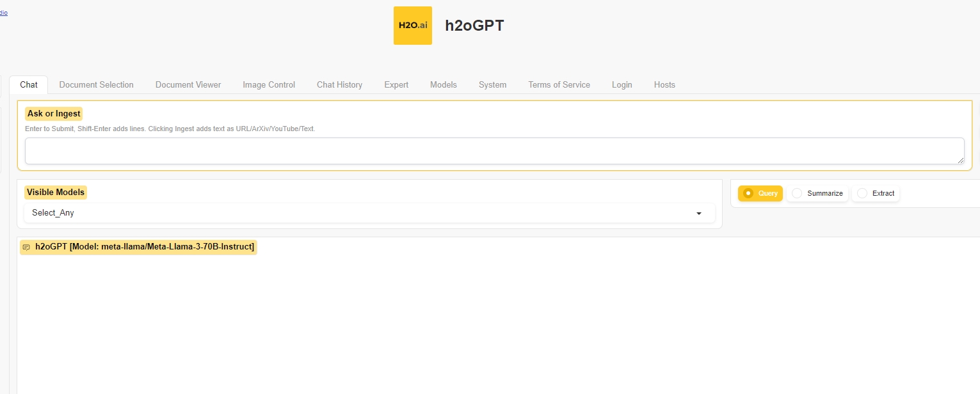Click the chat bubble icon beside h2oGPT label
Viewport: 980px width, 394px height.
[x=26, y=248]
